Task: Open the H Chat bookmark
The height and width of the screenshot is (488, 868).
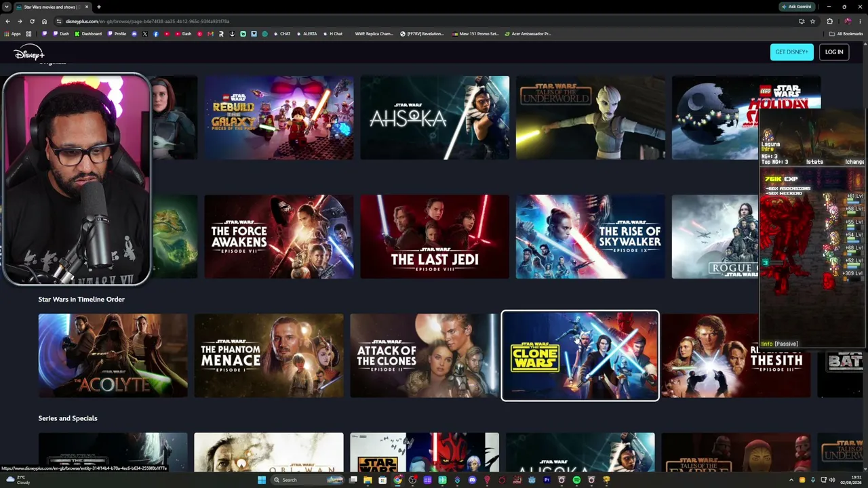Action: point(332,34)
